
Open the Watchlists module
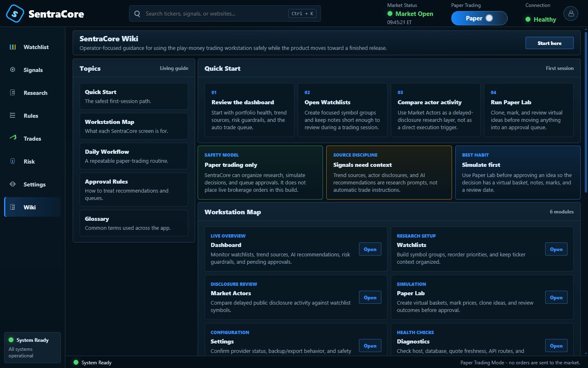point(556,249)
